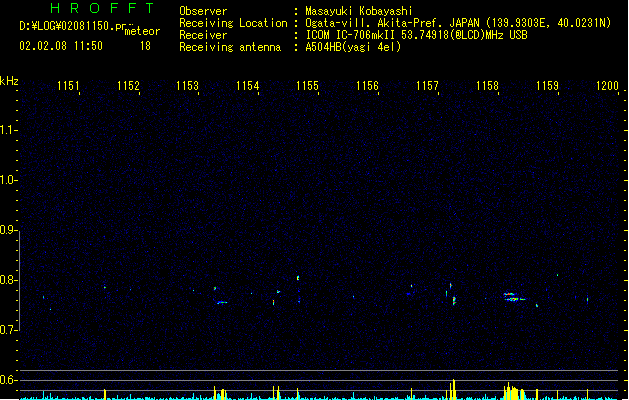Select observer name Masayuki Kobayashi
The height and width of the screenshot is (400, 629).
pyautogui.click(x=359, y=11)
